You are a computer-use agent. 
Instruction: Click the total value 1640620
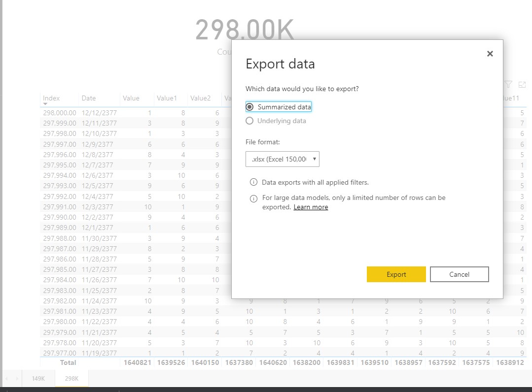[273, 362]
